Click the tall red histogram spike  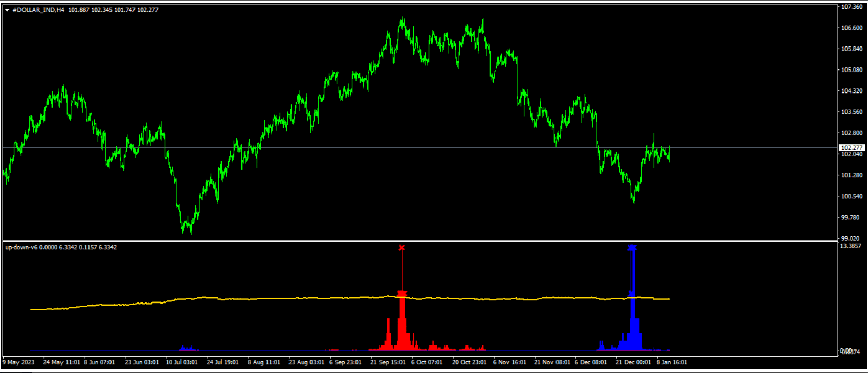tap(402, 322)
